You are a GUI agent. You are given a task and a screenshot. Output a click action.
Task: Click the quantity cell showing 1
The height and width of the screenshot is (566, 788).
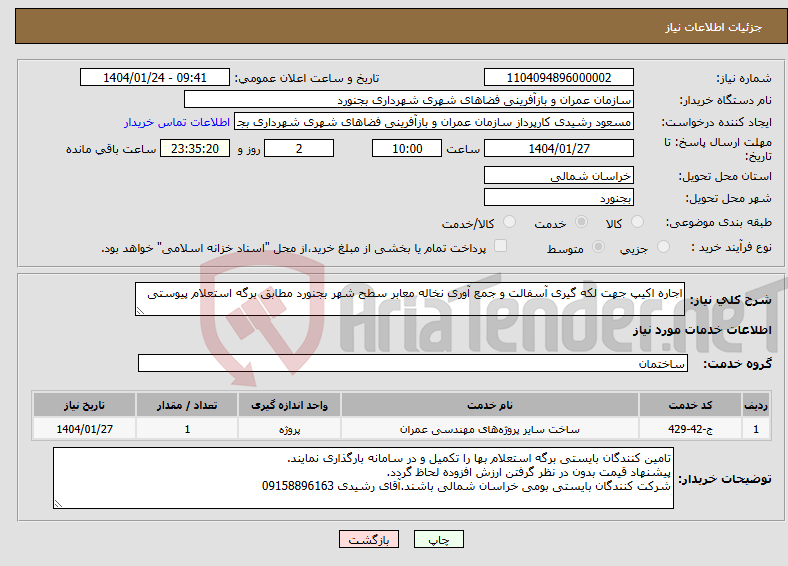[x=187, y=429]
